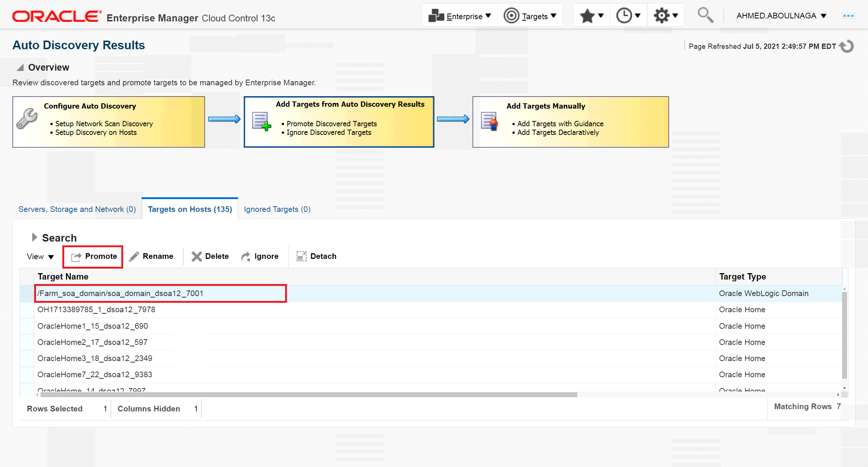Screen dimensions: 868x467
Task: Open the View dropdown menu
Action: pos(40,257)
